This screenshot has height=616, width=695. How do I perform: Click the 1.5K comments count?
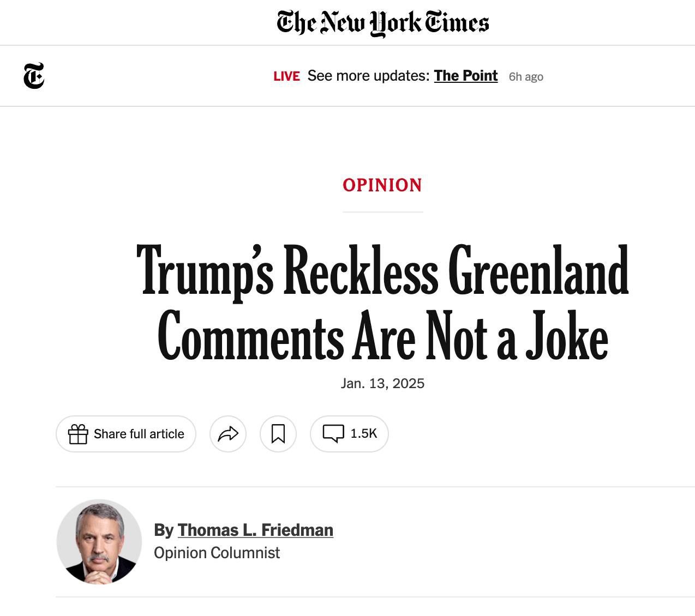point(364,433)
